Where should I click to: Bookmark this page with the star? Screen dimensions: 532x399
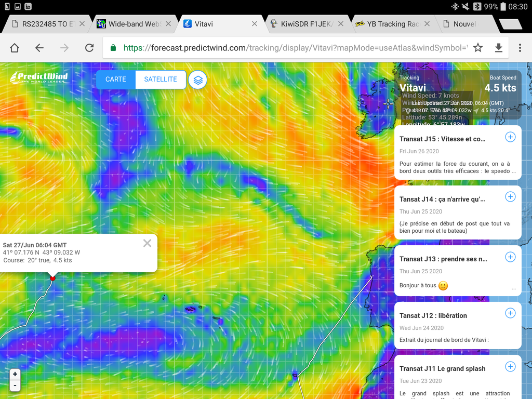pos(478,48)
